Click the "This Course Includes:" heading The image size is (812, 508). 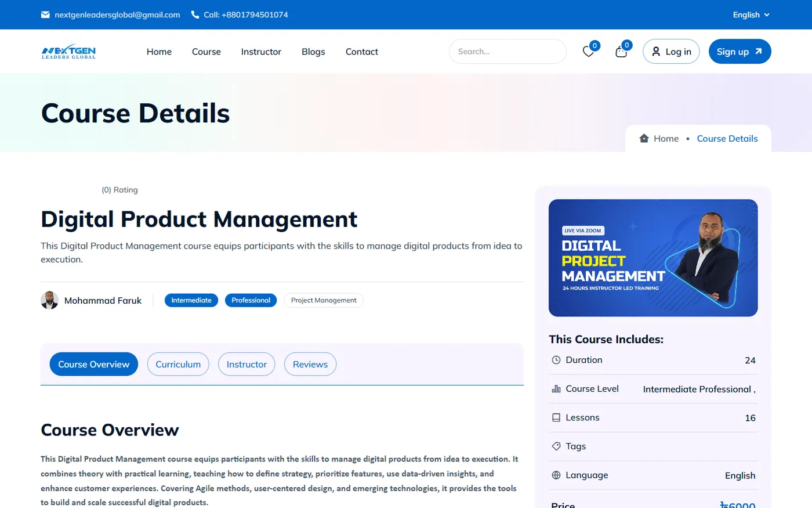pyautogui.click(x=606, y=339)
